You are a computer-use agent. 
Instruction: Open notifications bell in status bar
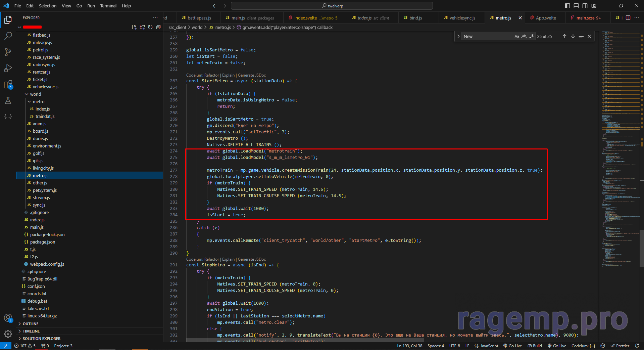pos(637,346)
